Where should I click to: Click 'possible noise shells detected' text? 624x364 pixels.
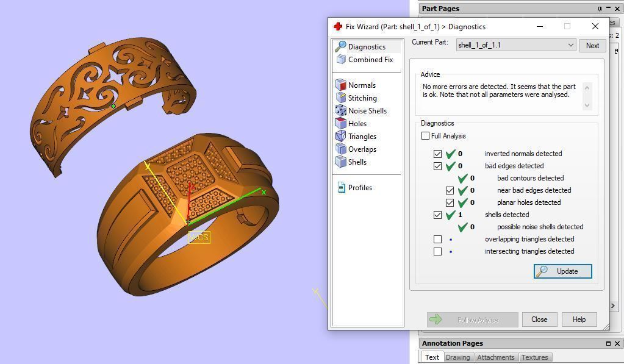540,227
